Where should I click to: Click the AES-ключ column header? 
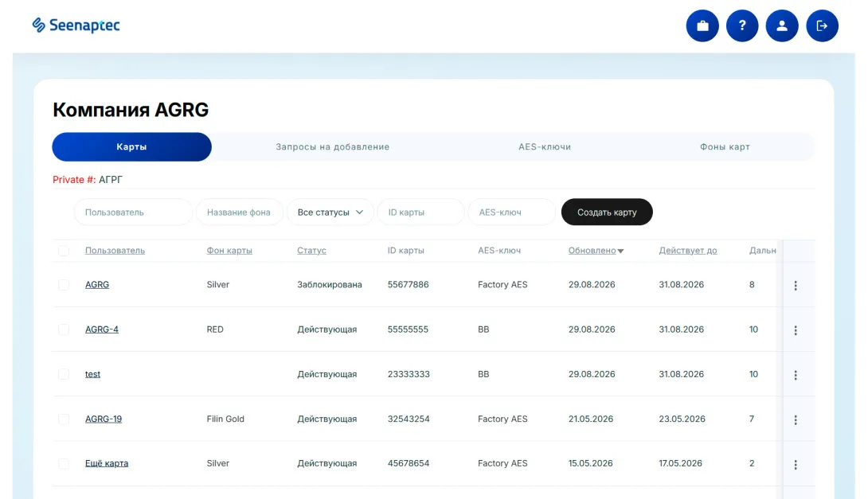pyautogui.click(x=499, y=251)
